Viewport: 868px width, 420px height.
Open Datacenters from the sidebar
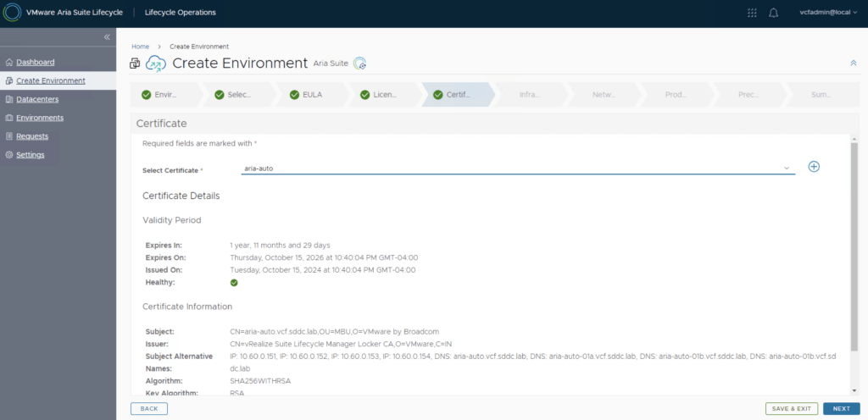[37, 99]
